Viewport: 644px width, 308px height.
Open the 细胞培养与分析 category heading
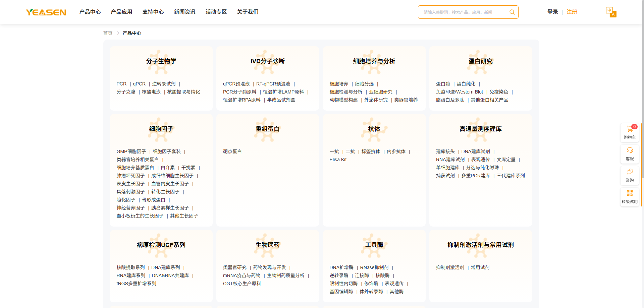click(x=374, y=61)
